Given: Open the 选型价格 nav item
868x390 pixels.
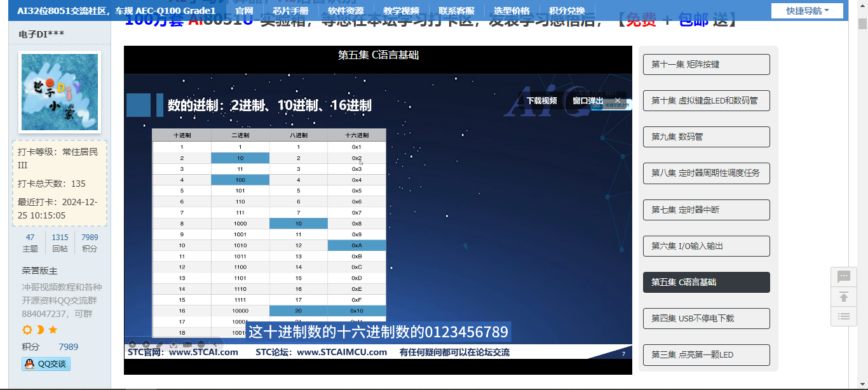Looking at the screenshot, I should tap(512, 11).
